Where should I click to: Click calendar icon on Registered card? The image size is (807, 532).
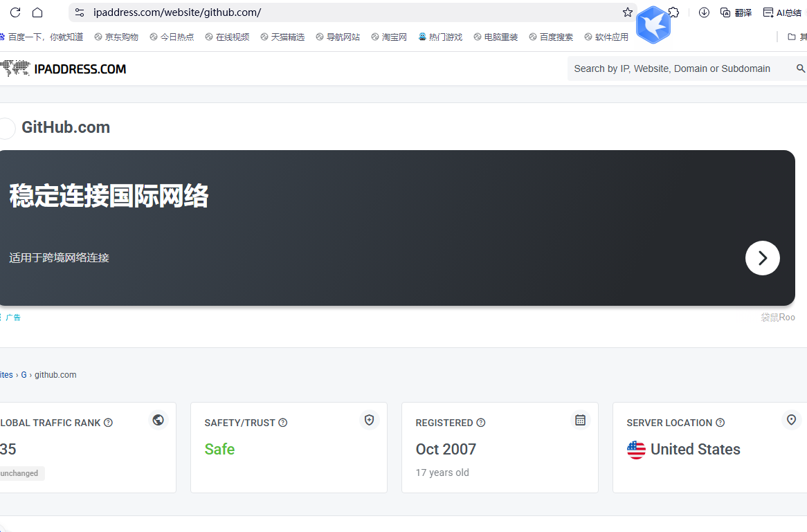click(580, 420)
